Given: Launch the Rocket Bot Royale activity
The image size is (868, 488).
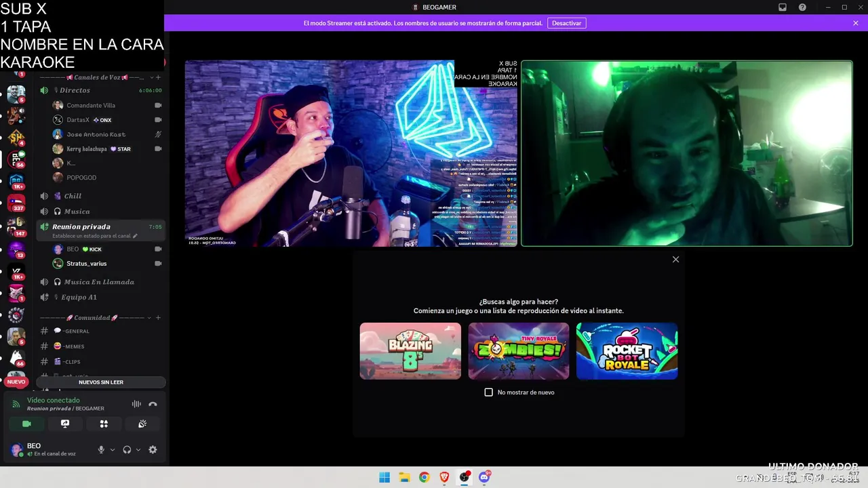Looking at the screenshot, I should (x=627, y=351).
